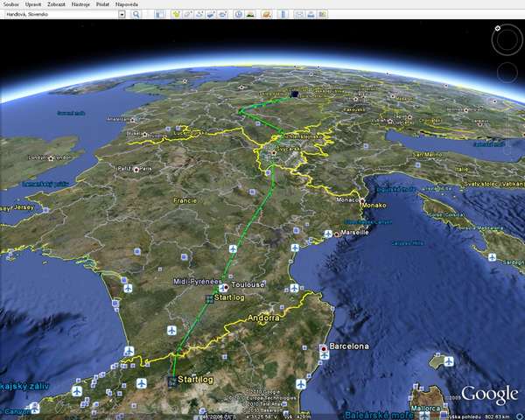Click airport icon on green track north of Toulouse
Viewport: 525px width, 420px height.
click(x=233, y=248)
